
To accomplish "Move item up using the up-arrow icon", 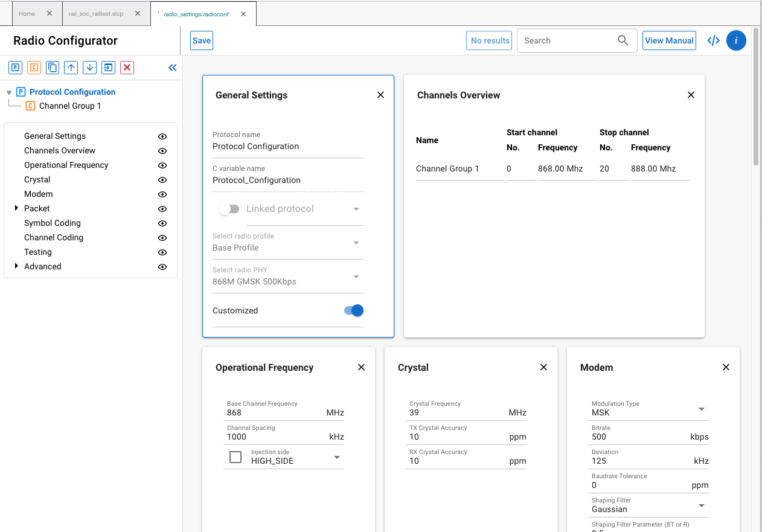I will [x=71, y=68].
